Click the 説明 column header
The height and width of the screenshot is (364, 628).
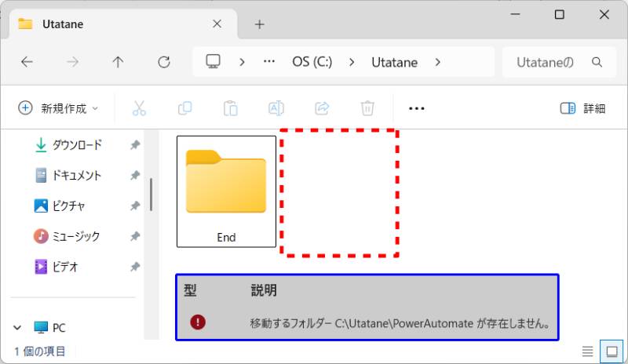[x=264, y=290]
